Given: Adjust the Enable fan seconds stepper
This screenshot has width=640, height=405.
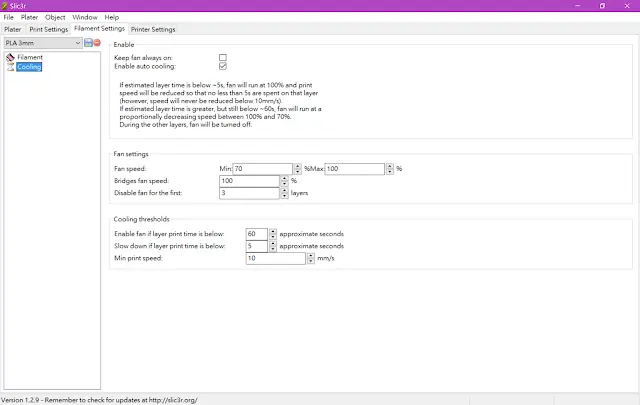Looking at the screenshot, I should click(x=273, y=234).
